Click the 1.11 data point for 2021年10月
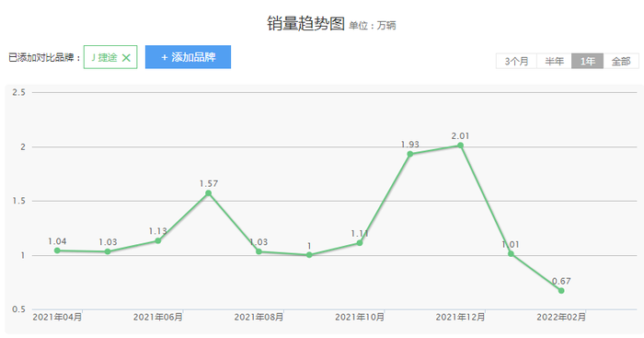 (360, 243)
